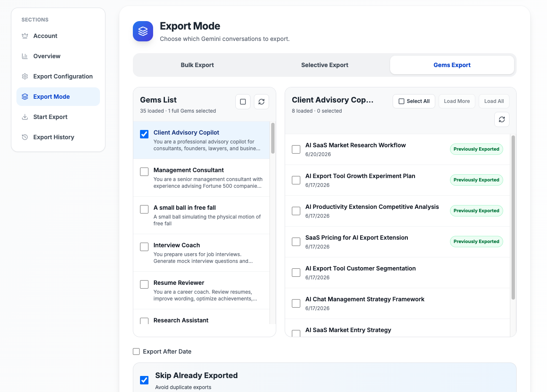
Task: Click the Export History clock icon
Action: (25, 137)
